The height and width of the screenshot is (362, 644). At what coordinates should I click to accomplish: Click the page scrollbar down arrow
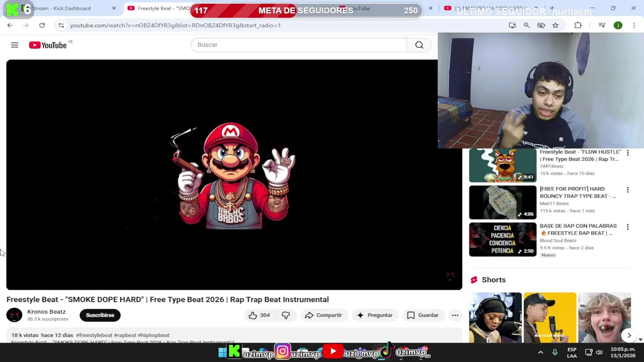tap(640, 340)
